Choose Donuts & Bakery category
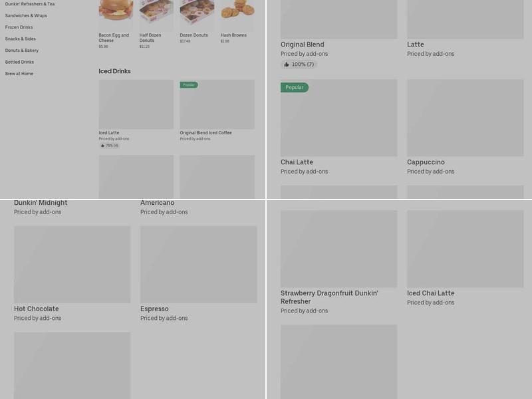The width and height of the screenshot is (532, 399). [x=22, y=51]
